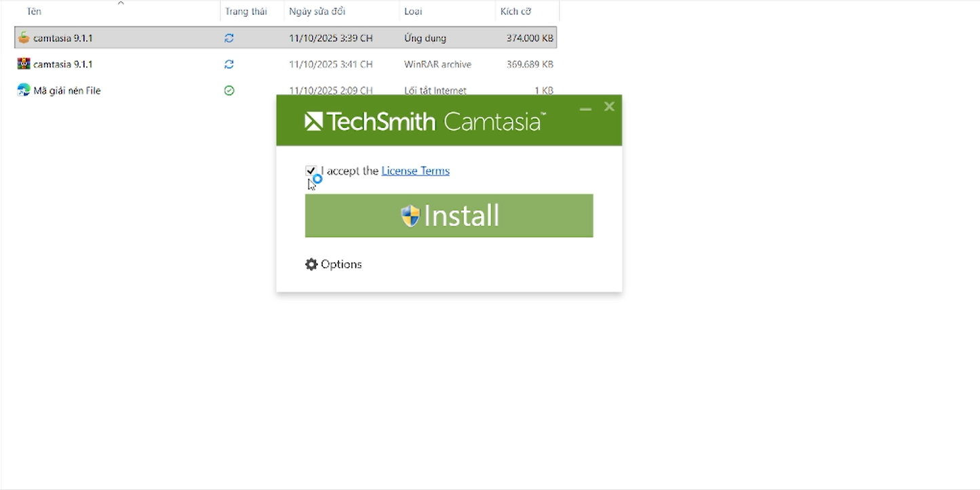The height and width of the screenshot is (490, 980).
Task: Click the green checkmark status icon
Action: point(229,90)
